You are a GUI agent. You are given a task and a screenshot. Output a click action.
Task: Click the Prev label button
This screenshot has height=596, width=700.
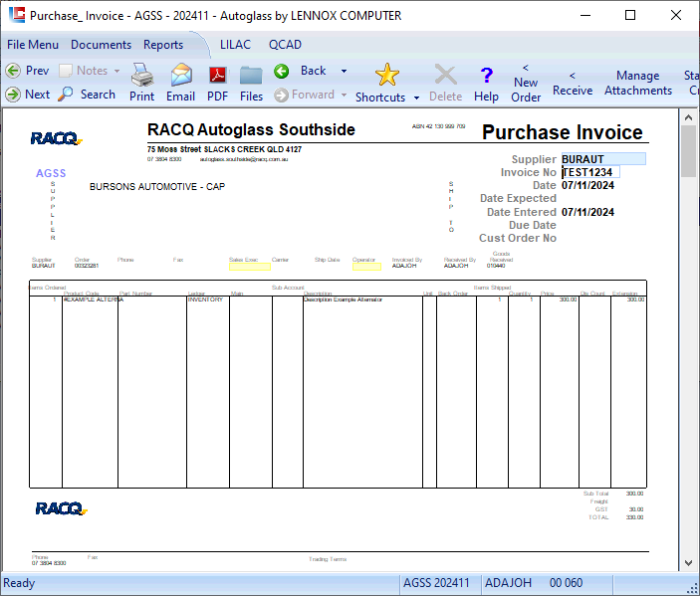pos(37,71)
